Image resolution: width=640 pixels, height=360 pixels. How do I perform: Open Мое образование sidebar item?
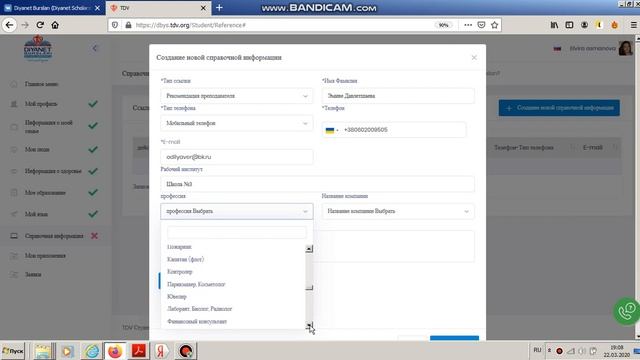pyautogui.click(x=45, y=193)
